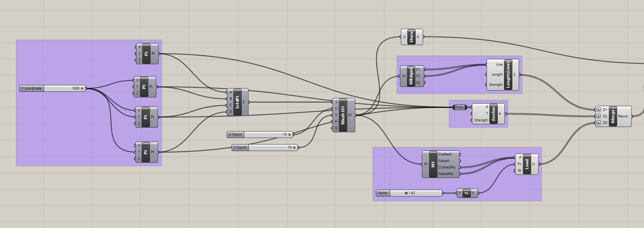This screenshot has height=228, width=644.
Task: Click the Length(Line) goal component
Action: coord(508,75)
